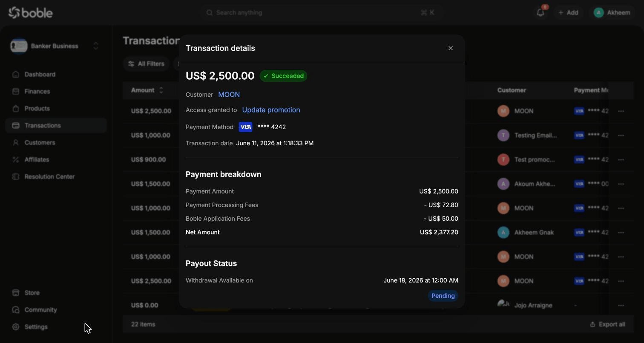The height and width of the screenshot is (343, 644).
Task: Click the Store icon in sidebar
Action: (16, 293)
